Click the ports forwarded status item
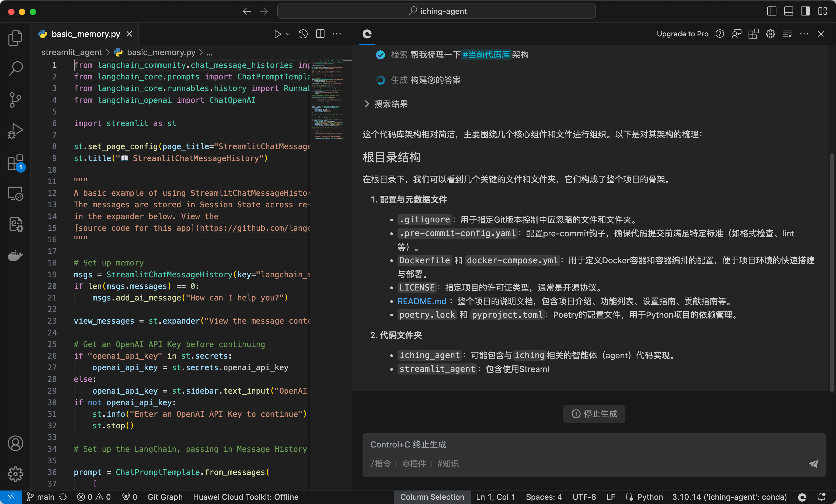Viewport: 836px width, 504px height. (x=130, y=497)
